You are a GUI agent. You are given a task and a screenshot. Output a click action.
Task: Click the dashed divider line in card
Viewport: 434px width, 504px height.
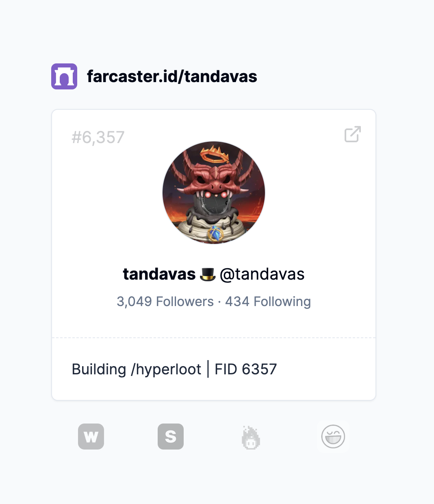coord(214,338)
